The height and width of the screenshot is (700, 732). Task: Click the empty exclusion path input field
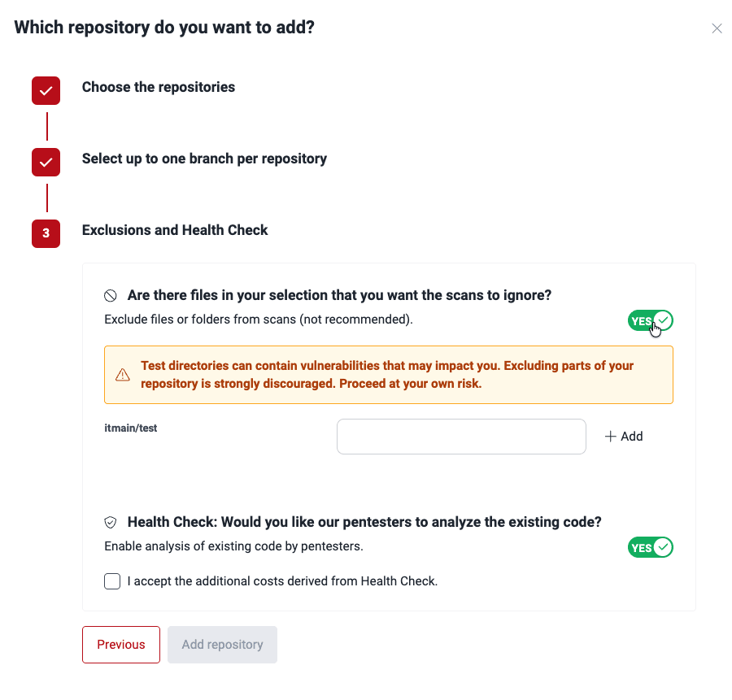click(460, 436)
